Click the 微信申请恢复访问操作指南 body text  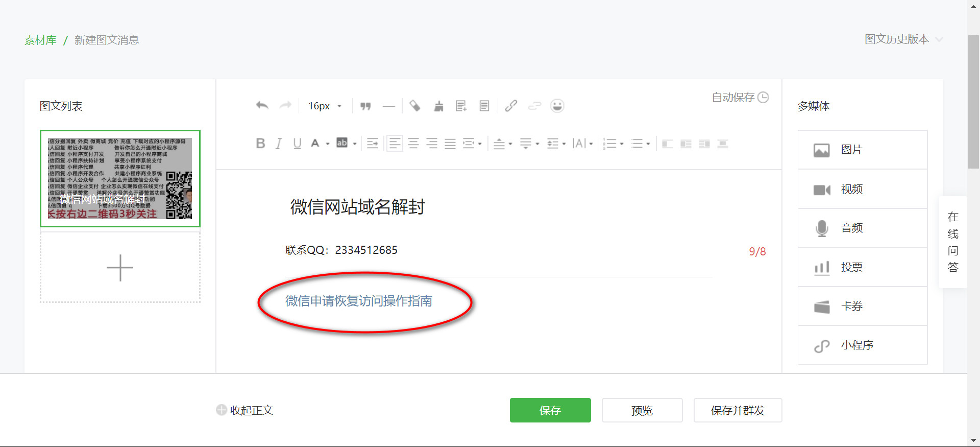coord(358,301)
